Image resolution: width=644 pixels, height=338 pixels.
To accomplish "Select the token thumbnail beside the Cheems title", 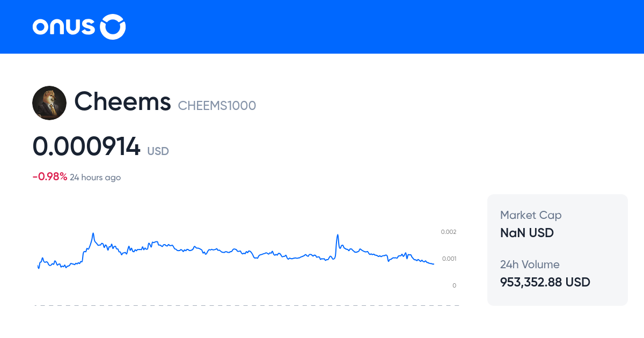I will pos(49,102).
